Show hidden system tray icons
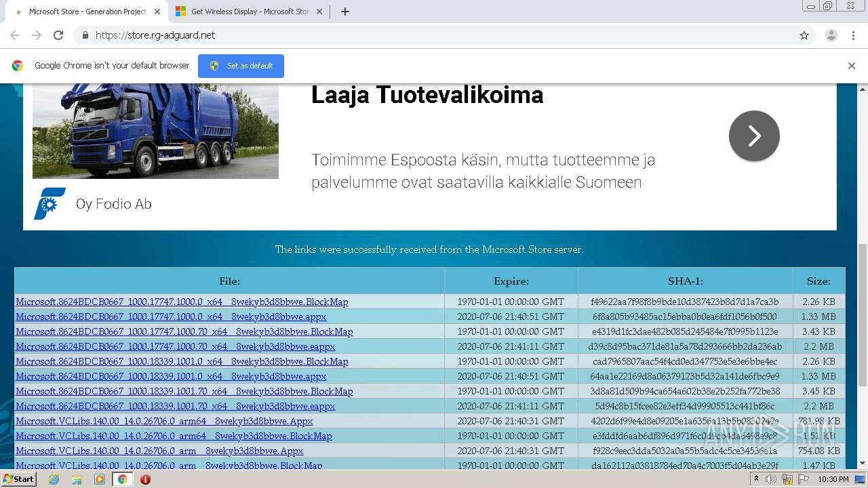 (x=756, y=479)
